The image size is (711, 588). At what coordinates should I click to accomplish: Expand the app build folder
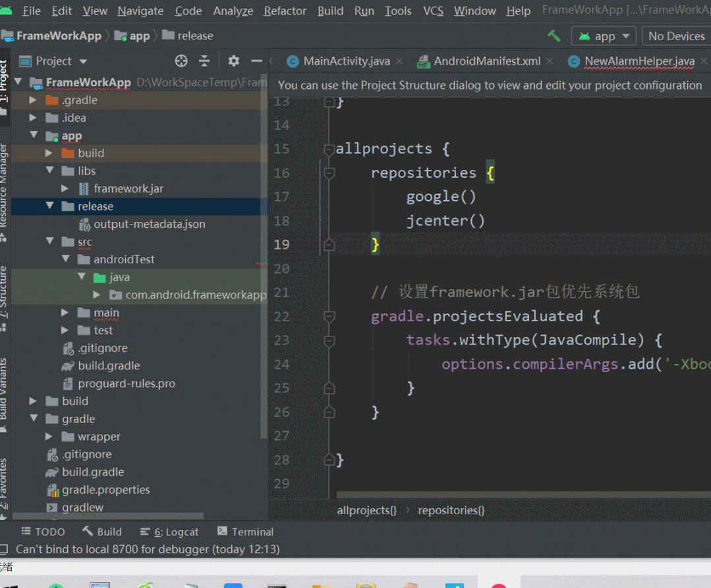[49, 153]
